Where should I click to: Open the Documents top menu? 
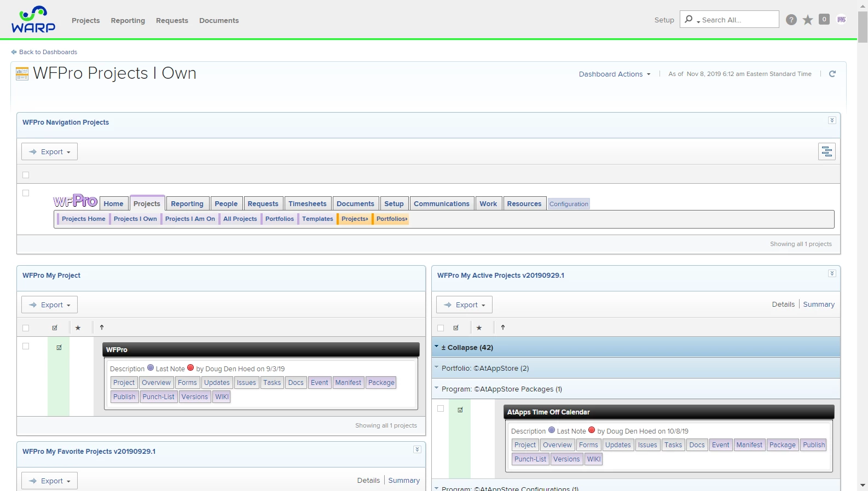tap(219, 20)
